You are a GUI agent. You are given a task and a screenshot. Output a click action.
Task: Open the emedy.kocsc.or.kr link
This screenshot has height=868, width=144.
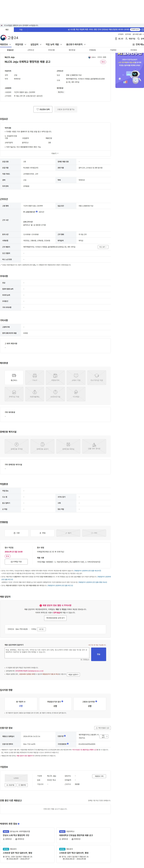(x=29, y=671)
